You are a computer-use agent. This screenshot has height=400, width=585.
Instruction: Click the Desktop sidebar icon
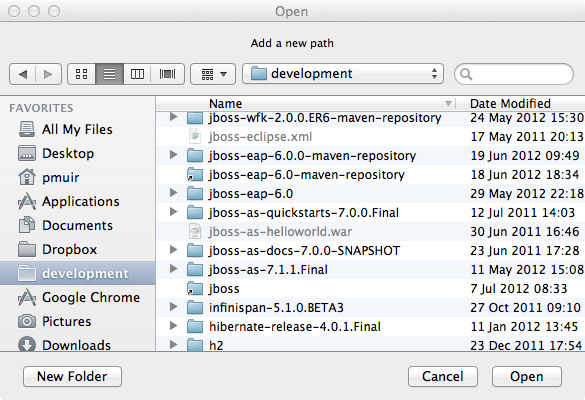click(27, 153)
